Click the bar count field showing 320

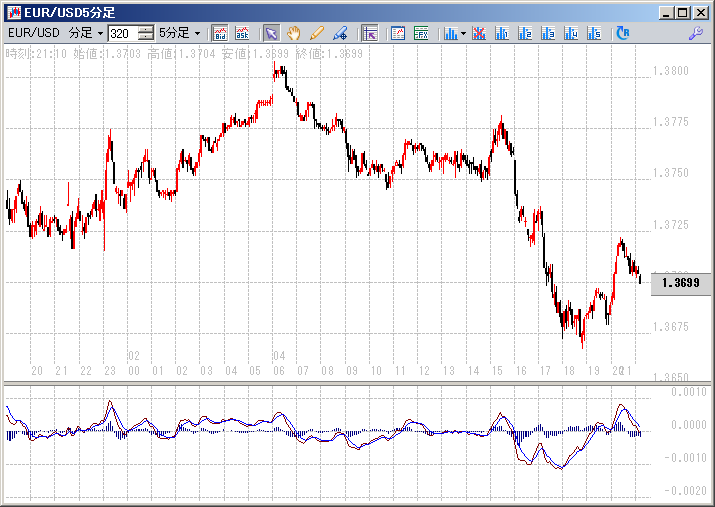pos(122,33)
